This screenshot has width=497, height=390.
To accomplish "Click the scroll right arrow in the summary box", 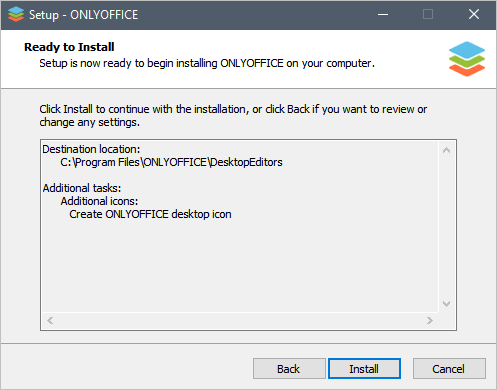I will pyautogui.click(x=430, y=321).
